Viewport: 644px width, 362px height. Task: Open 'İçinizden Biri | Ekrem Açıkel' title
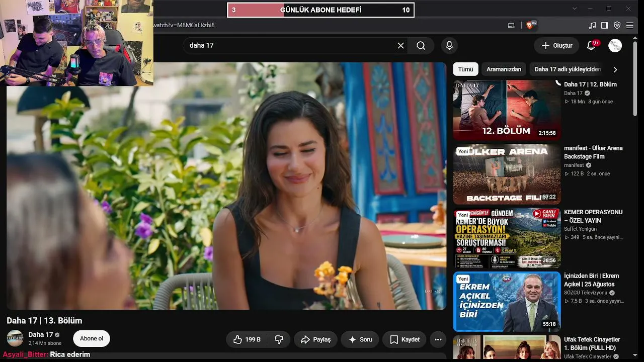(592, 280)
